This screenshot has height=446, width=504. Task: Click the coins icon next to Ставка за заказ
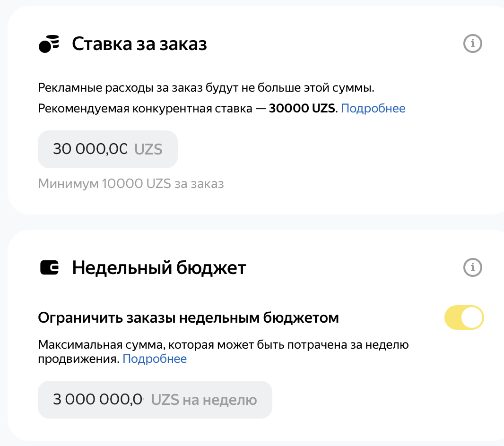tap(49, 43)
